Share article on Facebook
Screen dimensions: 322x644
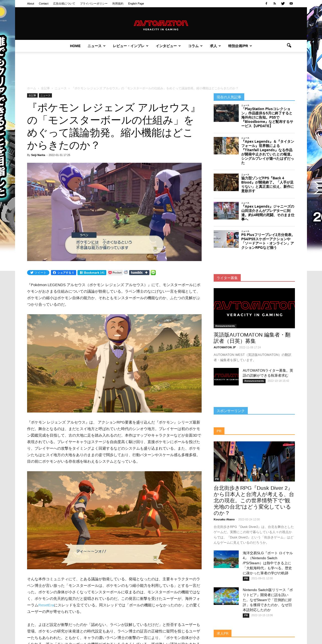[63, 273]
